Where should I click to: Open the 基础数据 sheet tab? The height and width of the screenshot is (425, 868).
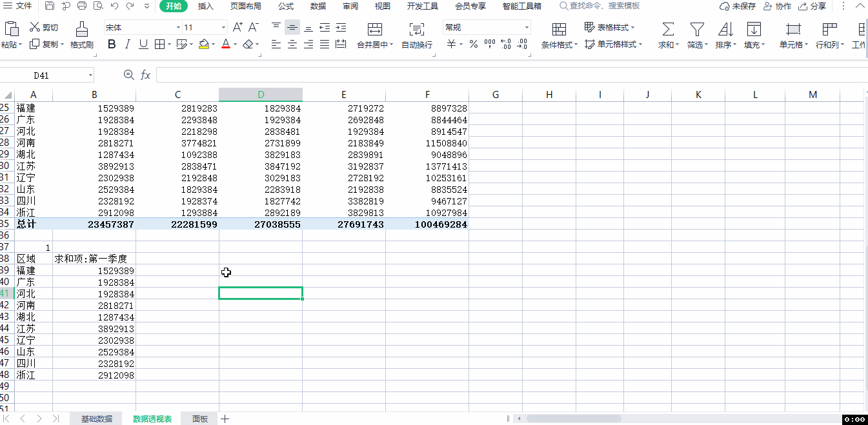[96, 419]
